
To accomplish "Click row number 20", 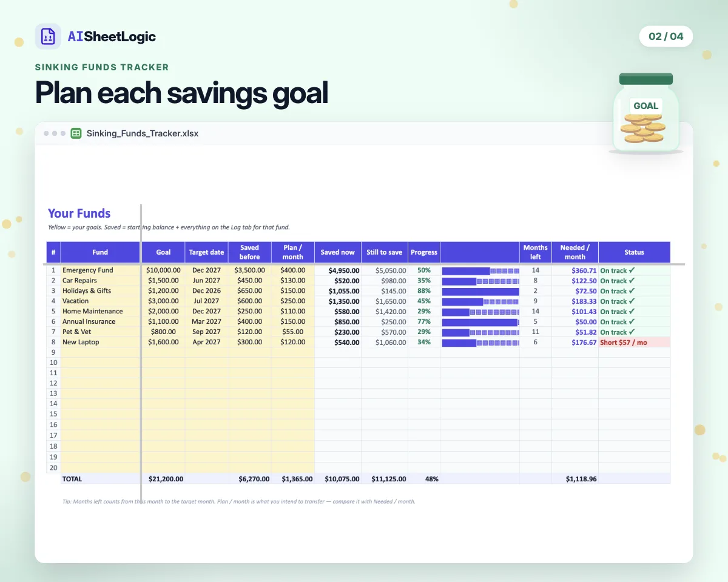I will point(53,468).
